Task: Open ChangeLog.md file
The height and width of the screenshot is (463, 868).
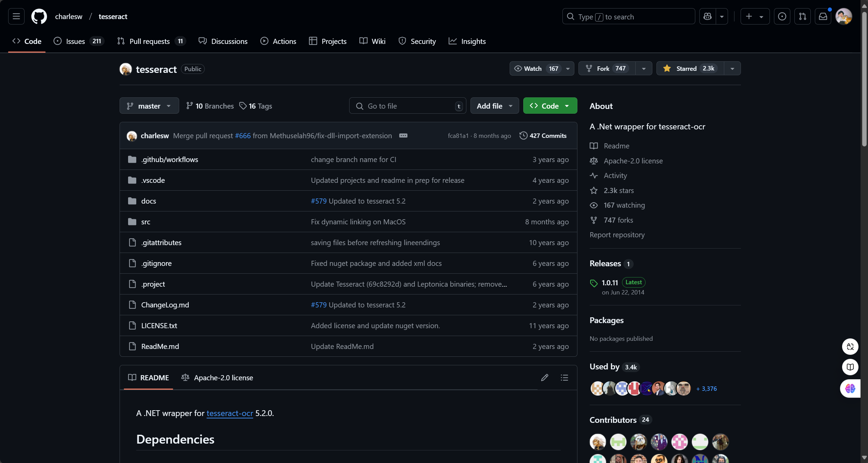Action: coord(165,305)
